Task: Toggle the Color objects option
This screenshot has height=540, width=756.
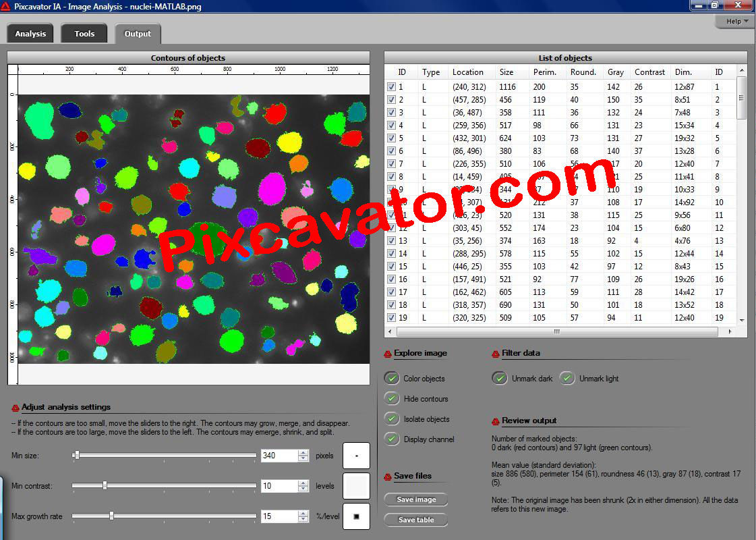Action: pyautogui.click(x=391, y=379)
